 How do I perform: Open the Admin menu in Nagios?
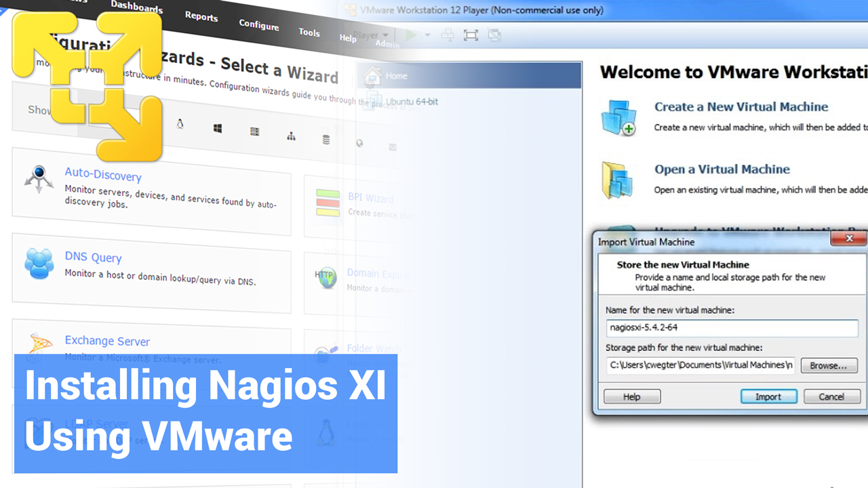387,44
